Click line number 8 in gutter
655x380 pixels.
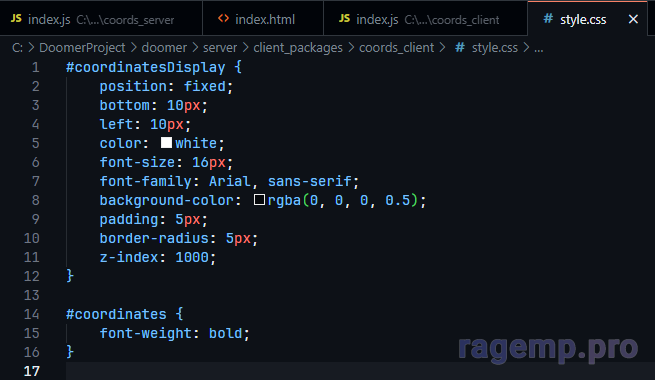(x=36, y=200)
